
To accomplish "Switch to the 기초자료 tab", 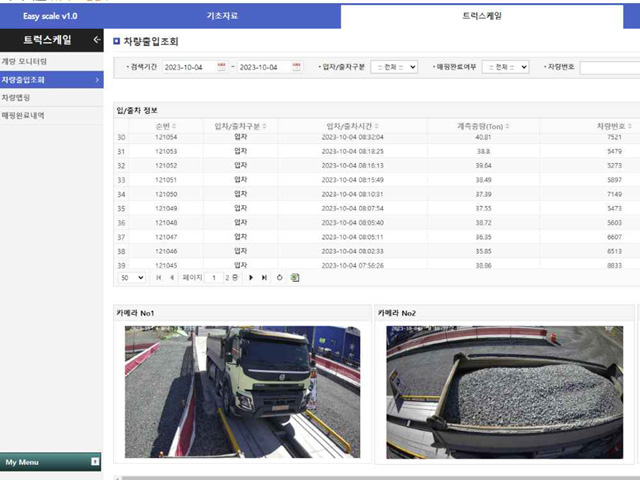I will pos(222,17).
